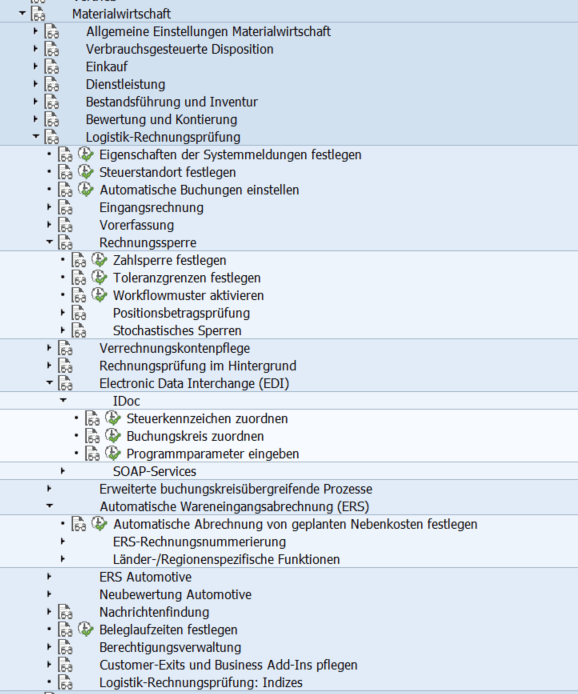Open documentation icon next to Einkauf

[52, 67]
